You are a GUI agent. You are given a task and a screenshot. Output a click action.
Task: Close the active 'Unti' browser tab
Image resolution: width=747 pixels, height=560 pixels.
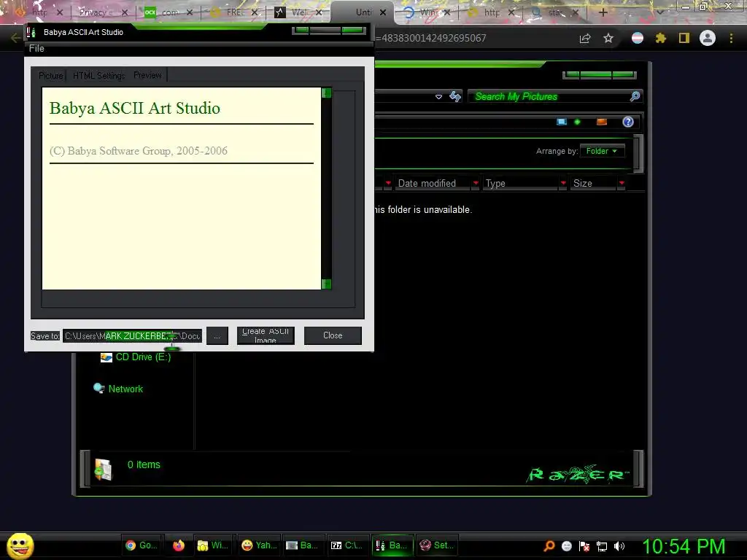click(383, 12)
